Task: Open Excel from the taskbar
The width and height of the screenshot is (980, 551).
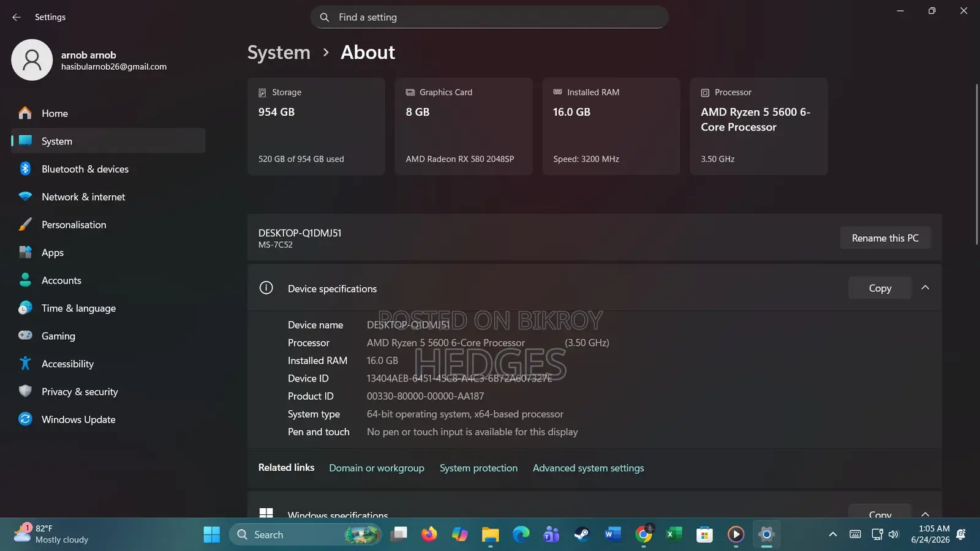Action: coord(674,534)
